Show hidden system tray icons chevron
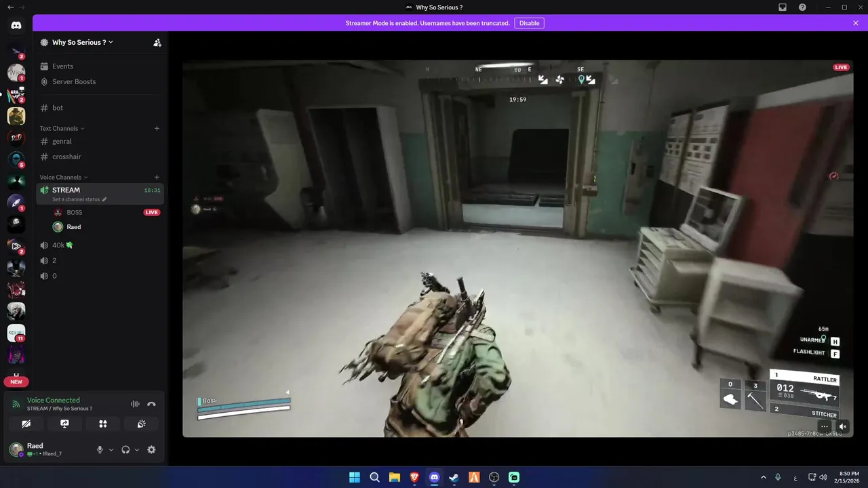Viewport: 868px width, 488px height. pyautogui.click(x=764, y=477)
